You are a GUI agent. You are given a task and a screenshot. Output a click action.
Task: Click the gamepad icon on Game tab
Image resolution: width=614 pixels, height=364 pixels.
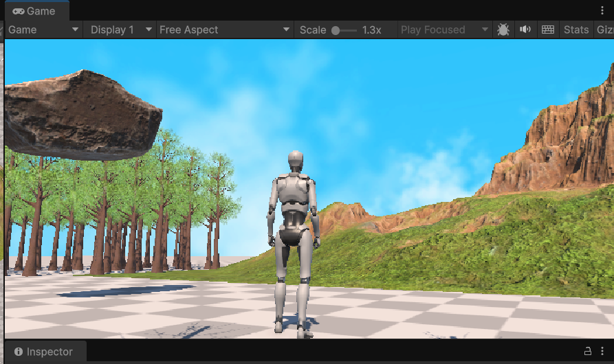[x=18, y=11]
